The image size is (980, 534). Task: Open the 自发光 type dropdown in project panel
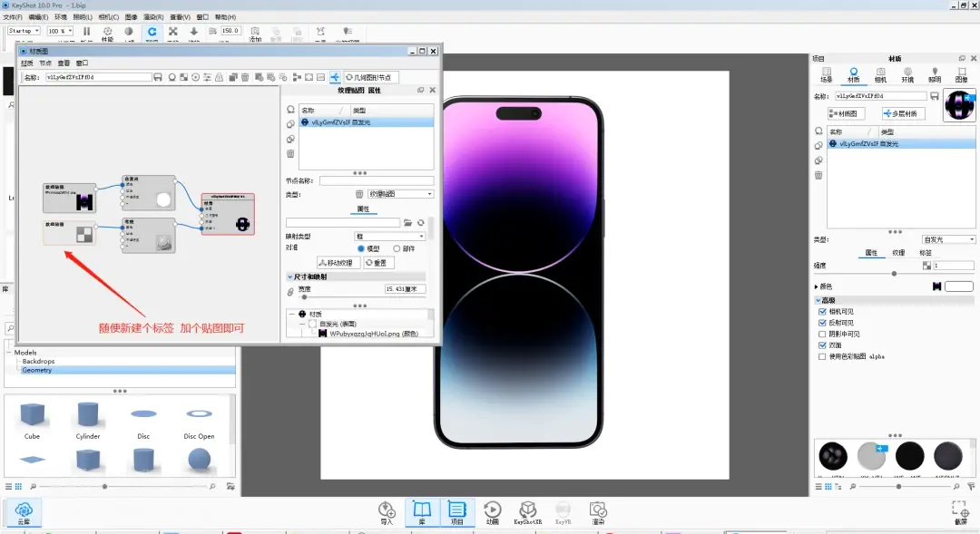click(949, 240)
